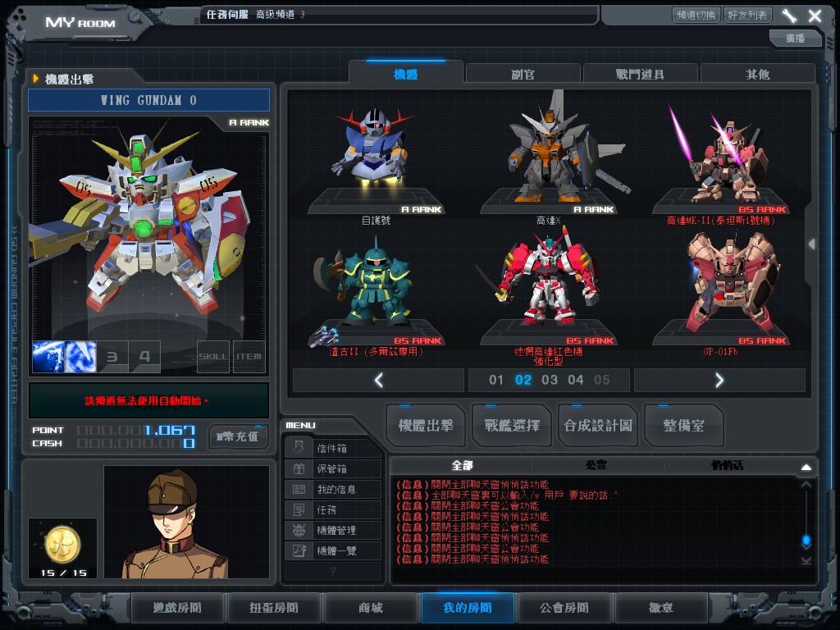Click the ITEM slot icon
The image size is (840, 630).
pyautogui.click(x=249, y=356)
